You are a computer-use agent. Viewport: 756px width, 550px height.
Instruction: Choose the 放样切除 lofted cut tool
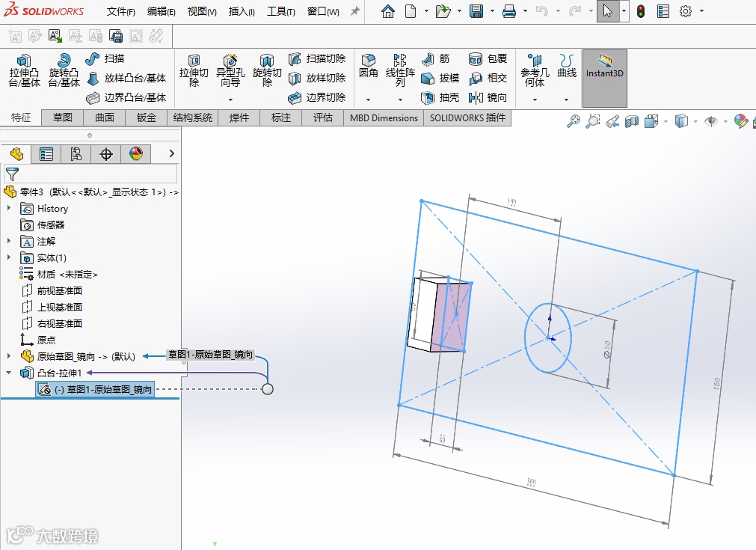tap(317, 78)
